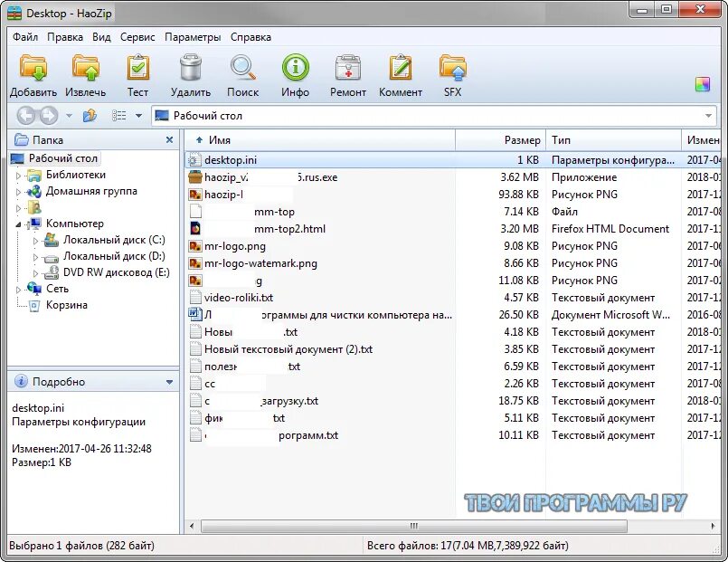Viewport: 728px width, 562px height.
Task: Create SFX archive icon
Action: pyautogui.click(x=453, y=68)
